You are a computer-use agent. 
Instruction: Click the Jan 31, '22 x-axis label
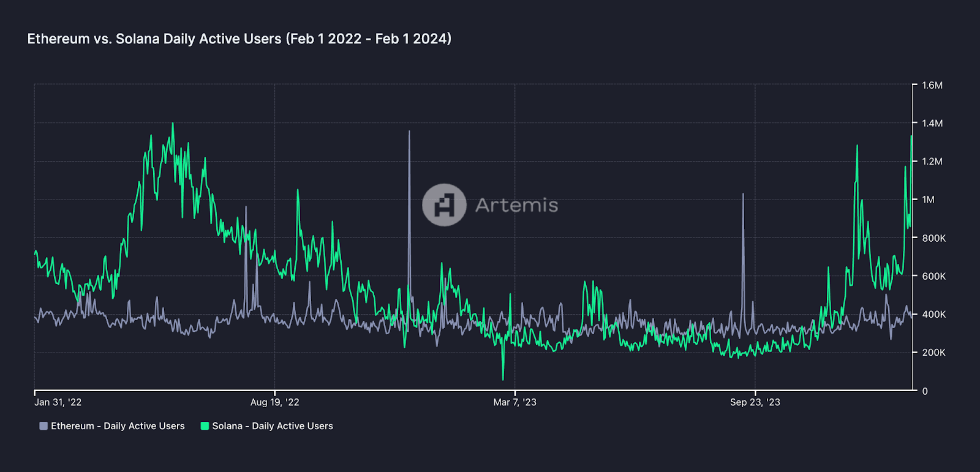[x=58, y=402]
